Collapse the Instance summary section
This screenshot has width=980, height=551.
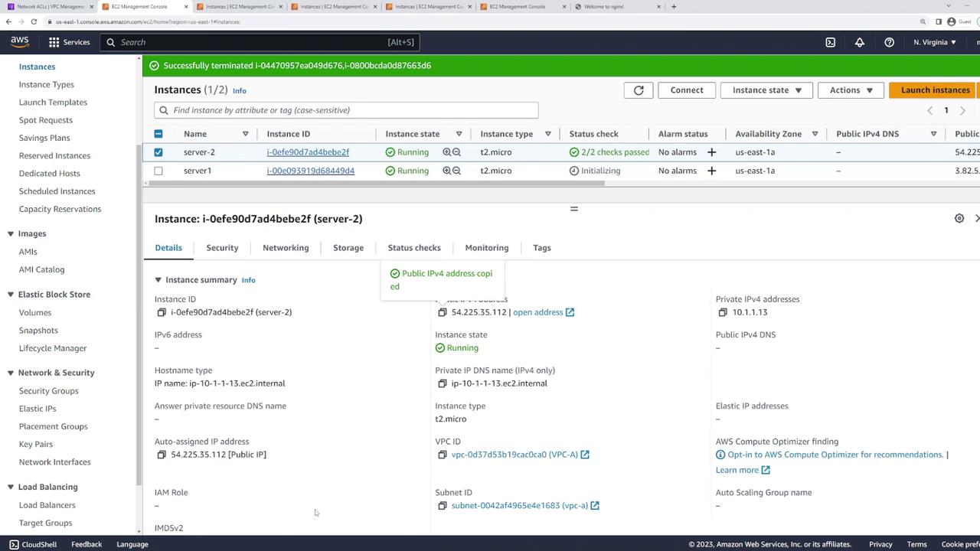coord(158,280)
